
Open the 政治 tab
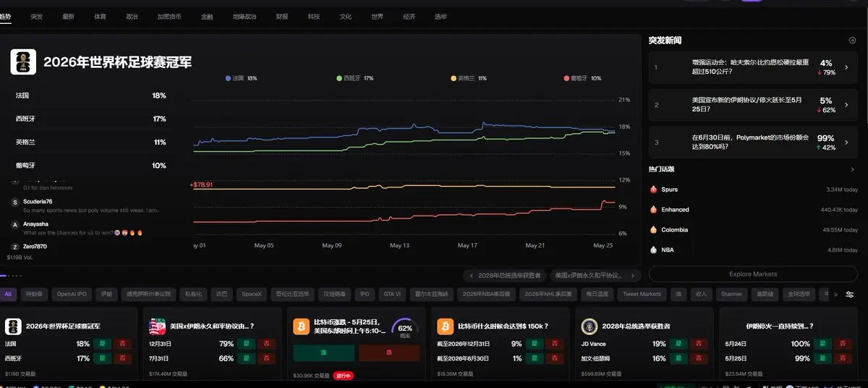[132, 16]
